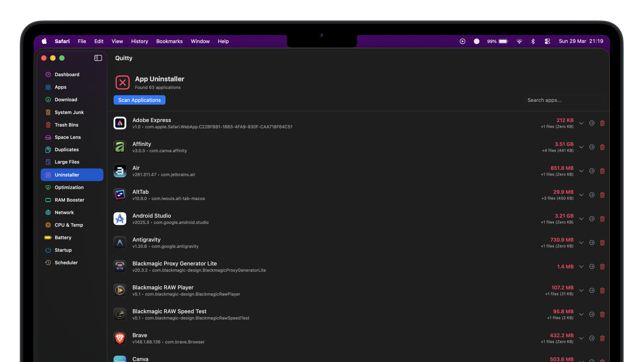Select the Duplicates finder
The image size is (644, 362).
(x=67, y=149)
